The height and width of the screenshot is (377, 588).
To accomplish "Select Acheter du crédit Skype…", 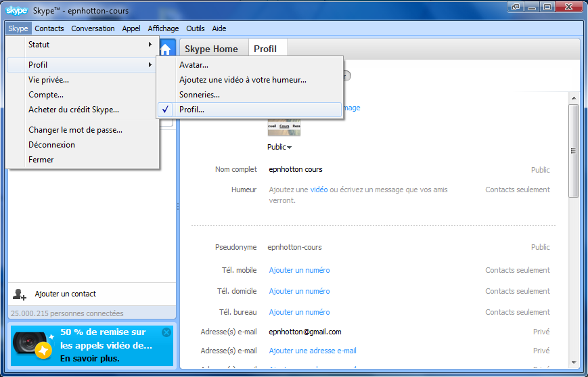I will 82,110.
